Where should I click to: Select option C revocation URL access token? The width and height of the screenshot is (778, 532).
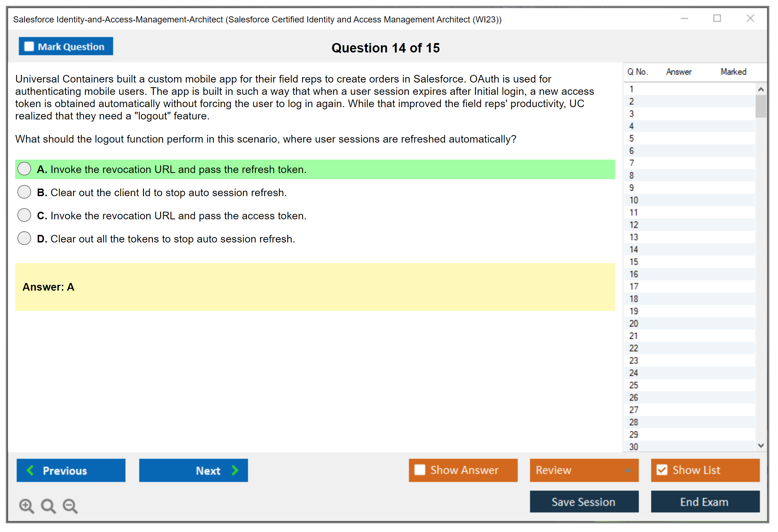(24, 215)
